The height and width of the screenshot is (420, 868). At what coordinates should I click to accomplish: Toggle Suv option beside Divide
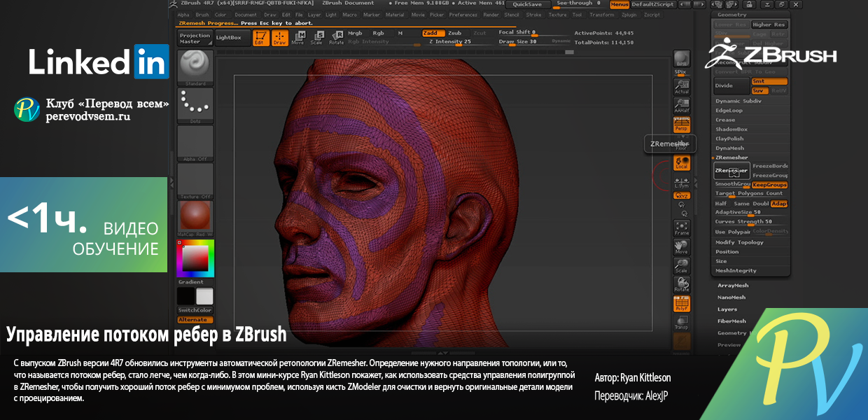[759, 90]
